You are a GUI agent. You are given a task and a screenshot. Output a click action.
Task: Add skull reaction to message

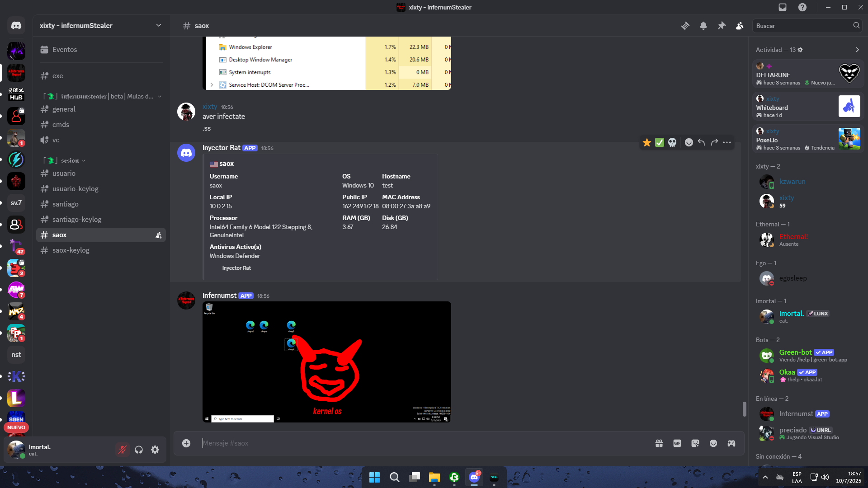672,143
